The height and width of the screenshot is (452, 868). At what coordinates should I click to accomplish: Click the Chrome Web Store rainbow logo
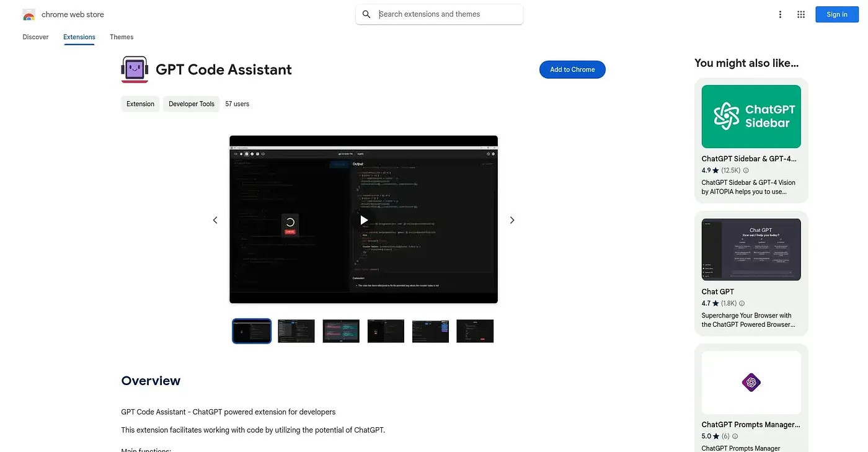pos(29,14)
